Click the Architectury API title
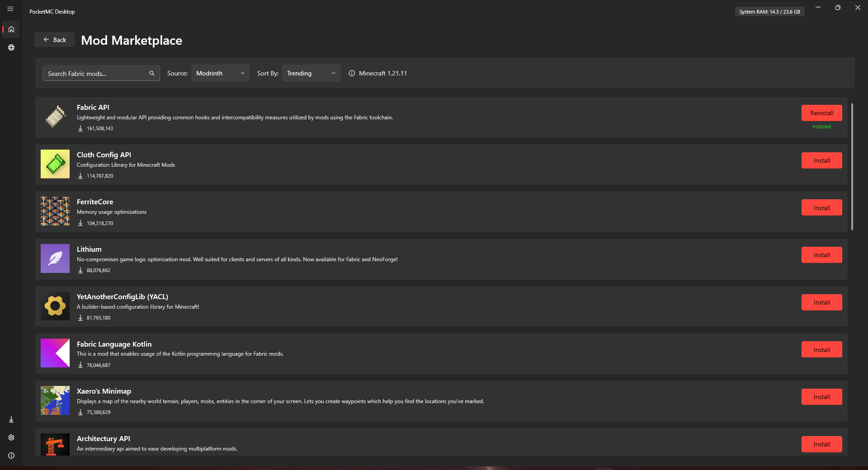Viewport: 868px width, 470px height. point(104,438)
